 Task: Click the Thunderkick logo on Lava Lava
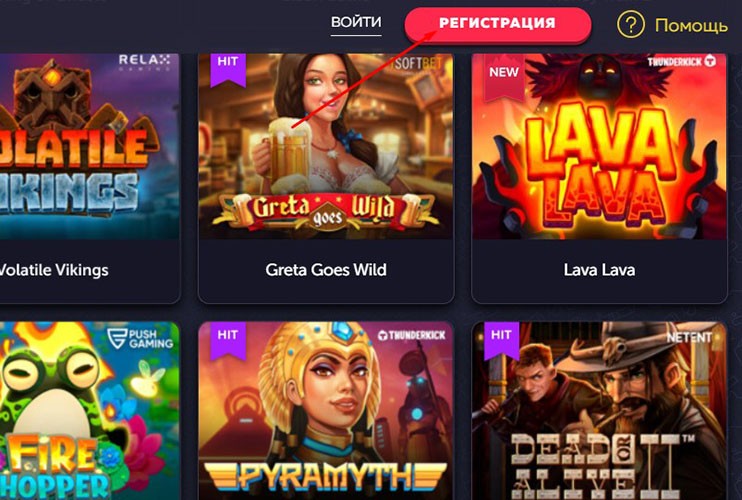point(681,61)
